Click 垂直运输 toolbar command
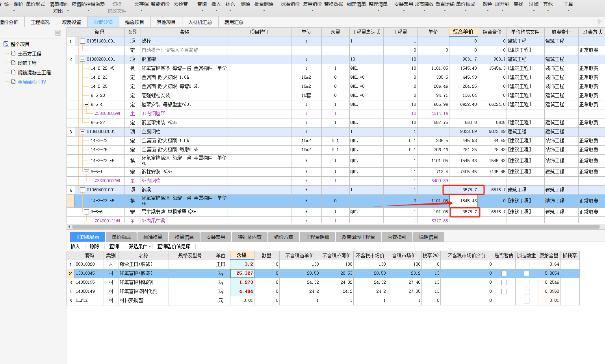 445,4
